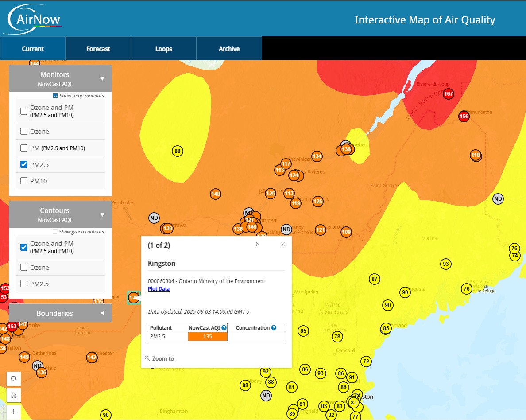
Task: Collapse the Monitors panel arrow
Action: click(102, 79)
